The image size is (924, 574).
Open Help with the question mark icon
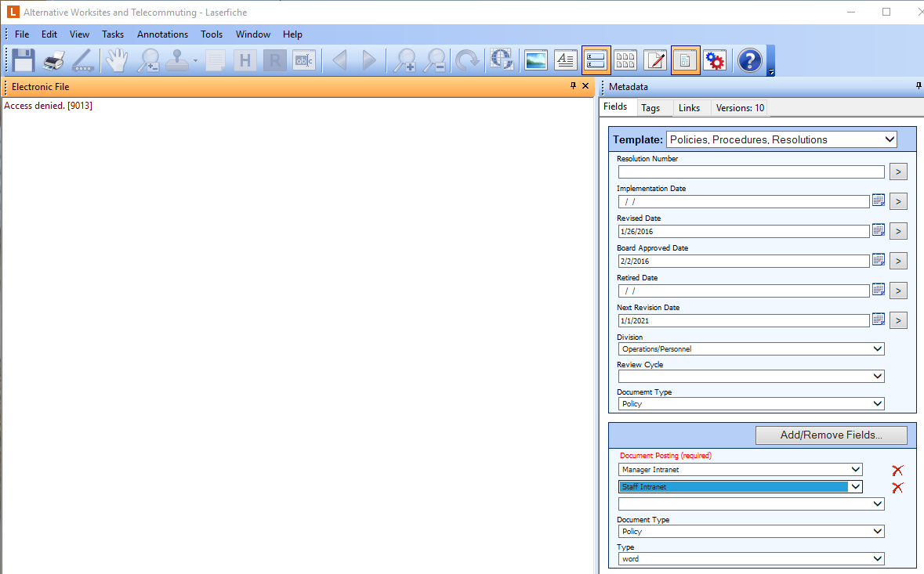click(749, 60)
